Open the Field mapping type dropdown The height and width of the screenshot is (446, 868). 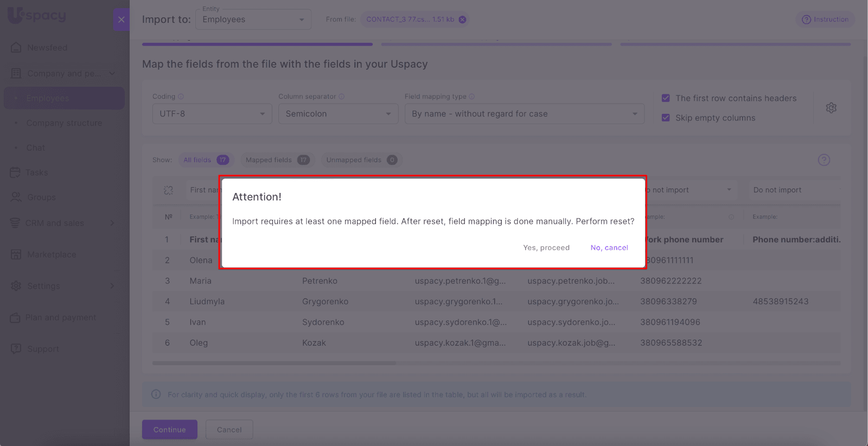(524, 114)
